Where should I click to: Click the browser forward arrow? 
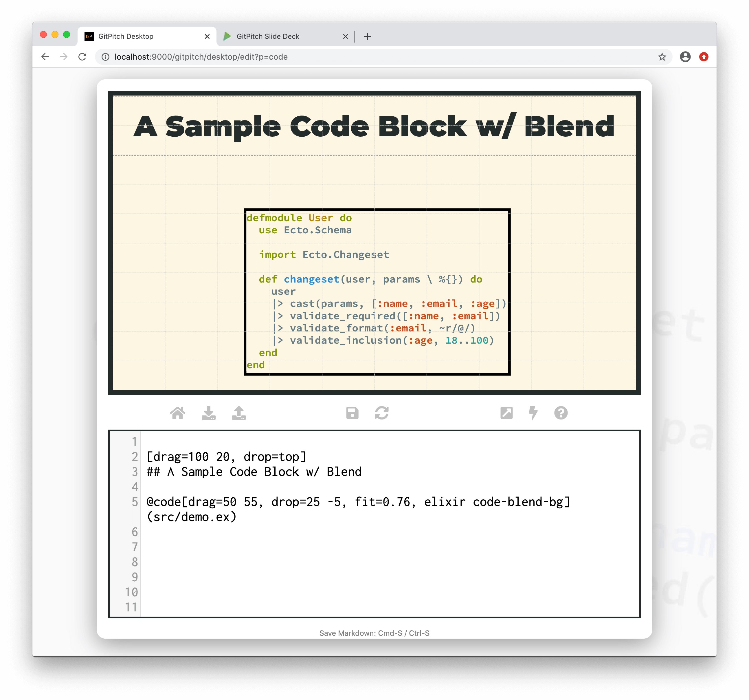[64, 56]
